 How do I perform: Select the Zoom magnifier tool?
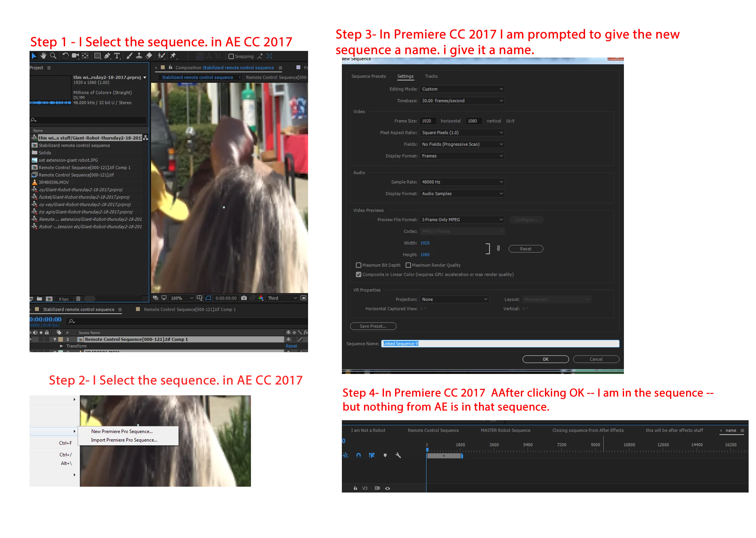click(53, 56)
